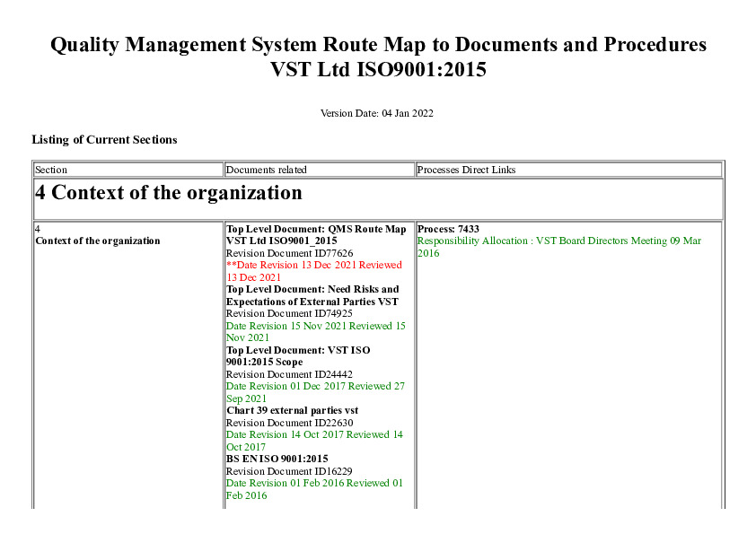
Task: Click the Processes Direct Links column header
Action: tap(466, 170)
